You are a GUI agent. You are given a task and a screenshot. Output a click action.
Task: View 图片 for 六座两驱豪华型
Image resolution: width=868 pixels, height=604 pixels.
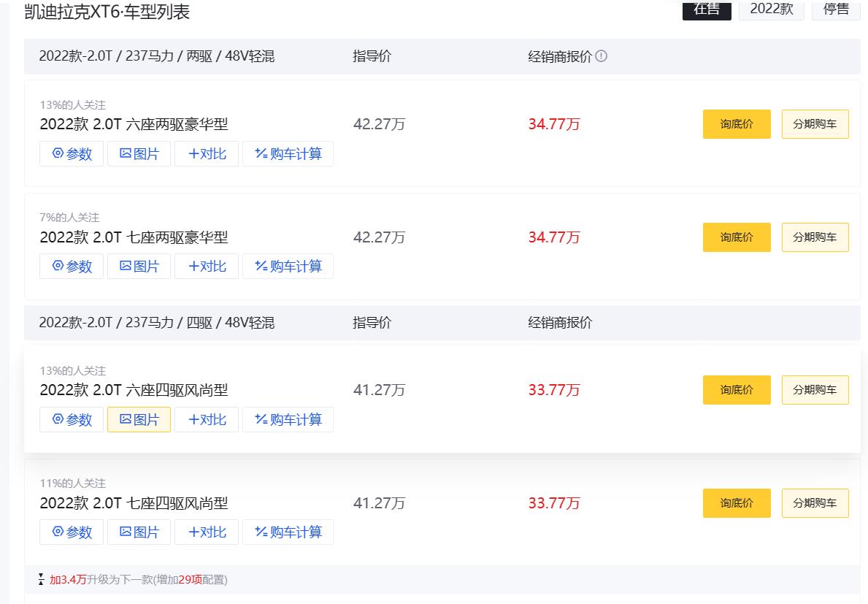click(139, 154)
